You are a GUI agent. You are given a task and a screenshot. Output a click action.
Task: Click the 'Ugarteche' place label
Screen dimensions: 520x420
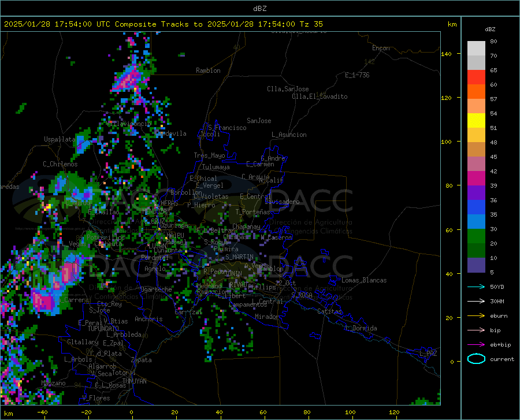tap(156, 289)
